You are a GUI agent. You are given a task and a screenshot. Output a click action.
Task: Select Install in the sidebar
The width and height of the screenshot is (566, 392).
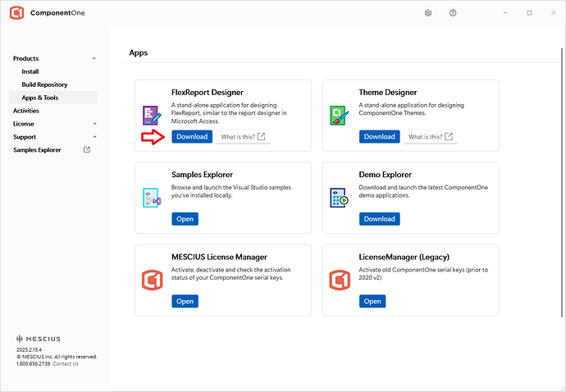(30, 71)
